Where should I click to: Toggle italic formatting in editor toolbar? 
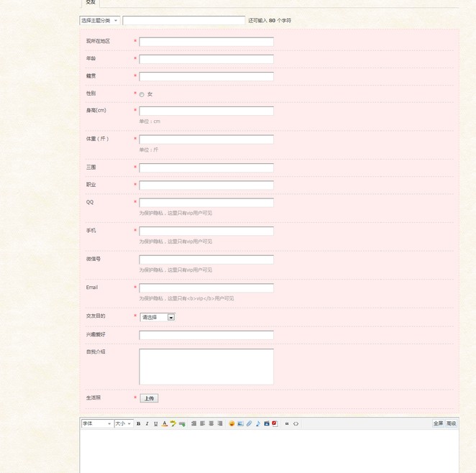point(147,423)
